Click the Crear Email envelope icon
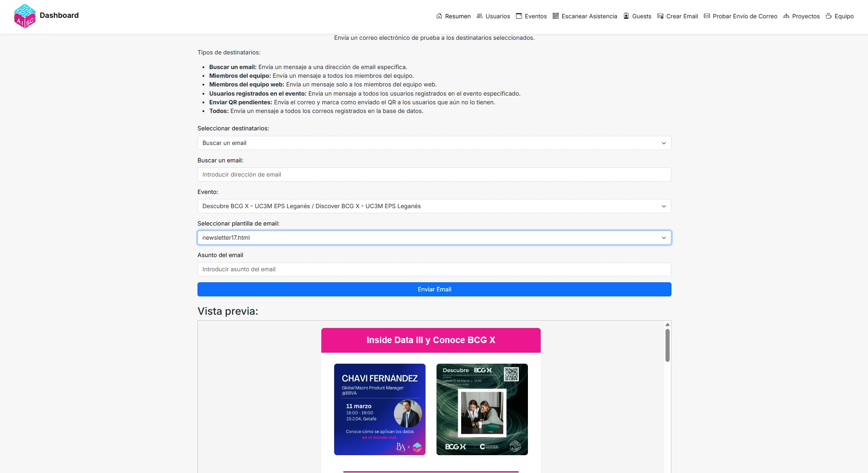This screenshot has width=868, height=473. [x=660, y=16]
